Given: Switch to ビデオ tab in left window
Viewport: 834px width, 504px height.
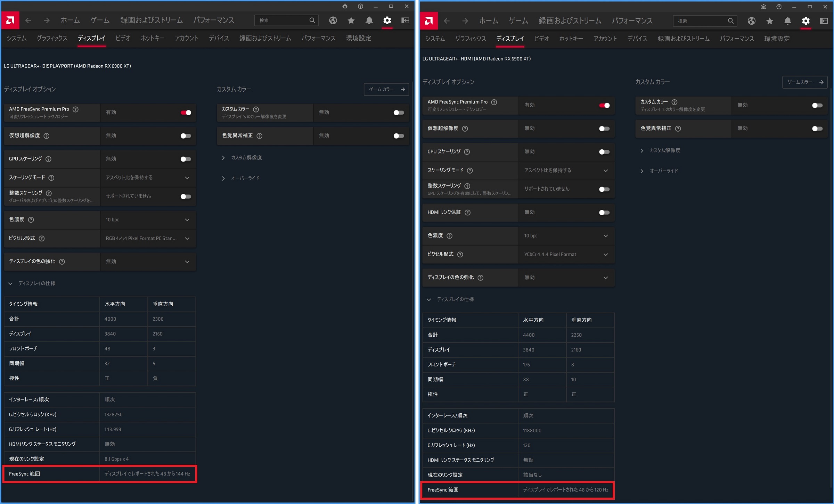Looking at the screenshot, I should click(123, 38).
